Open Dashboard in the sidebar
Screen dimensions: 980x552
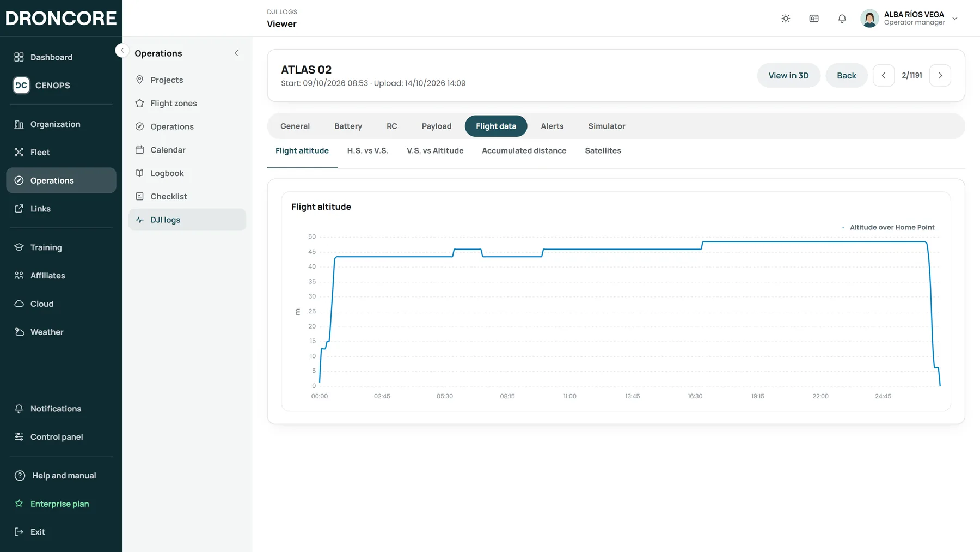click(x=61, y=57)
